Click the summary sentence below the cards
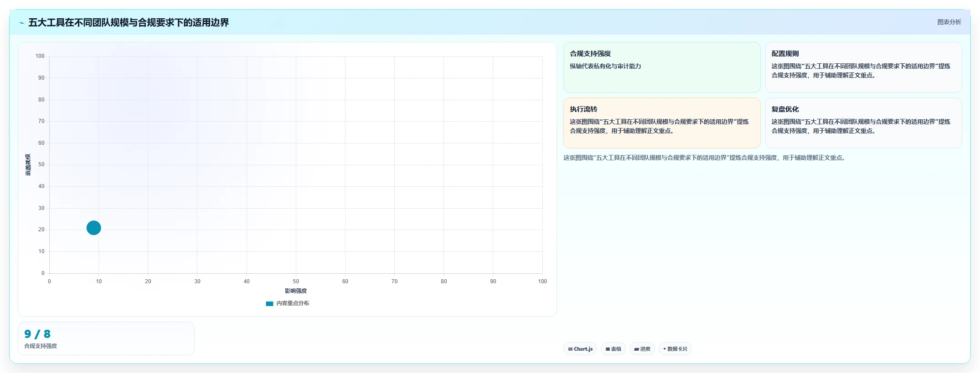 (x=705, y=158)
